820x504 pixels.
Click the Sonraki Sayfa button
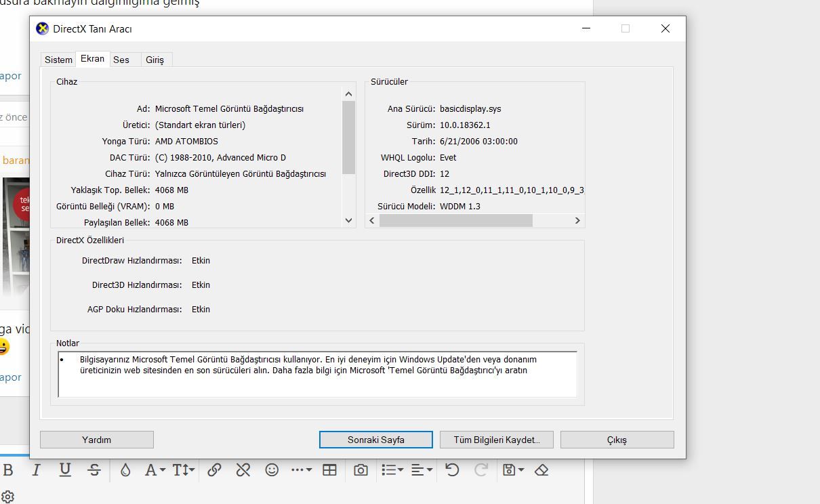click(x=376, y=440)
